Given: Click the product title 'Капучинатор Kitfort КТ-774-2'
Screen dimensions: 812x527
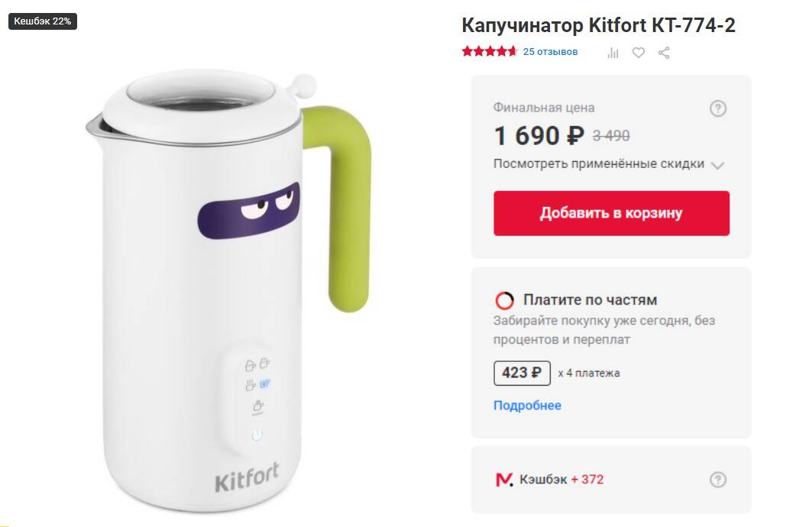Looking at the screenshot, I should pos(598,25).
